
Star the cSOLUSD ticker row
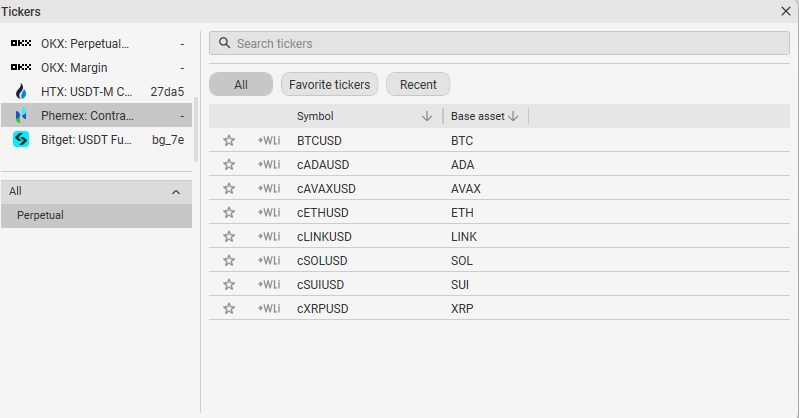pos(229,261)
